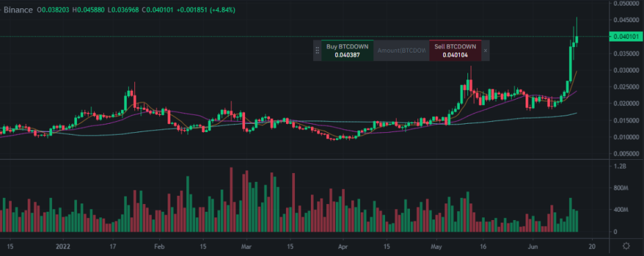This screenshot has width=644, height=256.
Task: Close the Buy/Sell quick trade panel
Action: 485,51
